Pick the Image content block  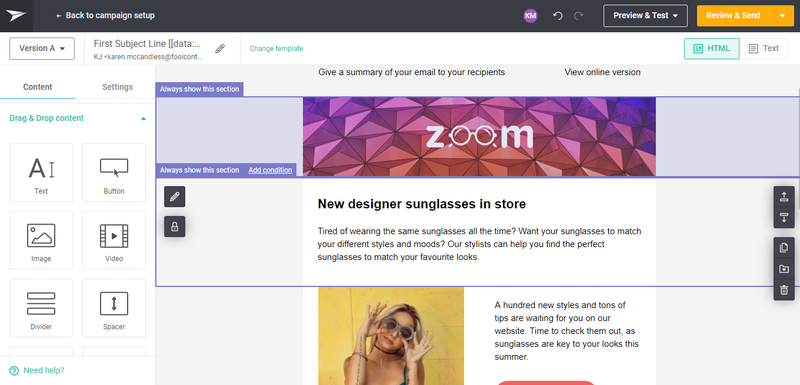coord(41,240)
